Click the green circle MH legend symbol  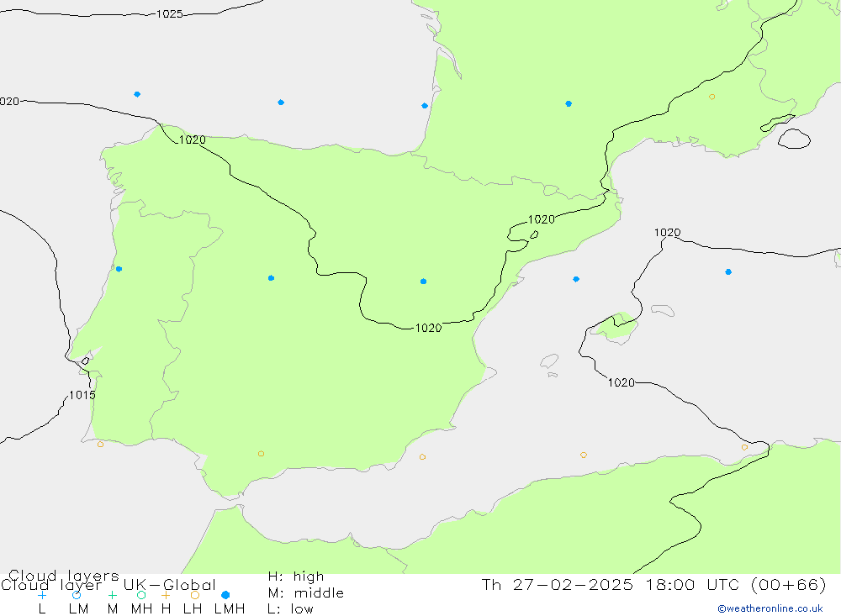pyautogui.click(x=141, y=595)
